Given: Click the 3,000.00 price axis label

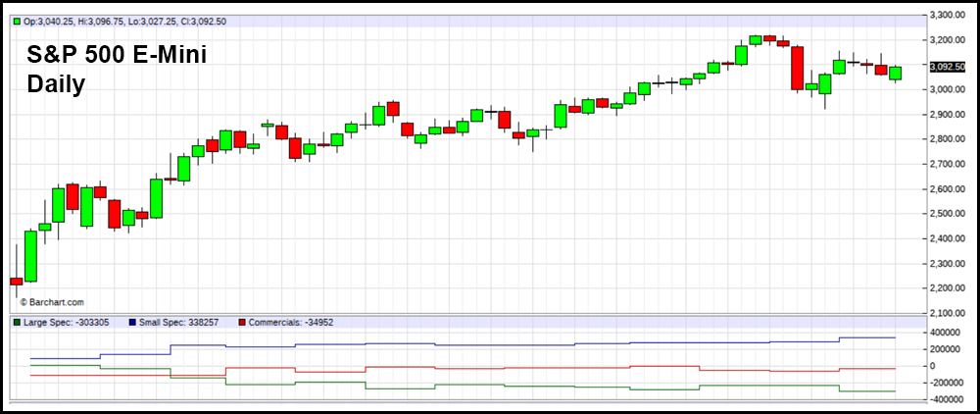Looking at the screenshot, I should (948, 89).
